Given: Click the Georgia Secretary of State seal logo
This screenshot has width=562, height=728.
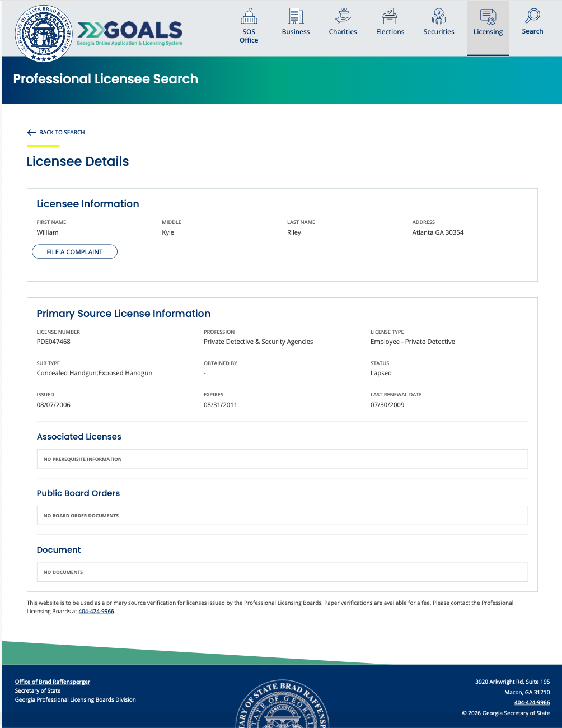Looking at the screenshot, I should click(44, 34).
